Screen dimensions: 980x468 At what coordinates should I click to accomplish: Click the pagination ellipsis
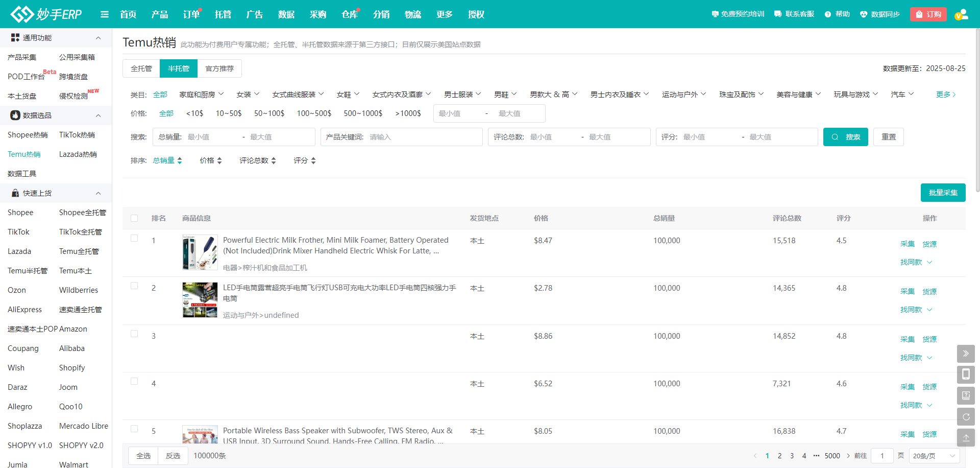click(x=816, y=456)
